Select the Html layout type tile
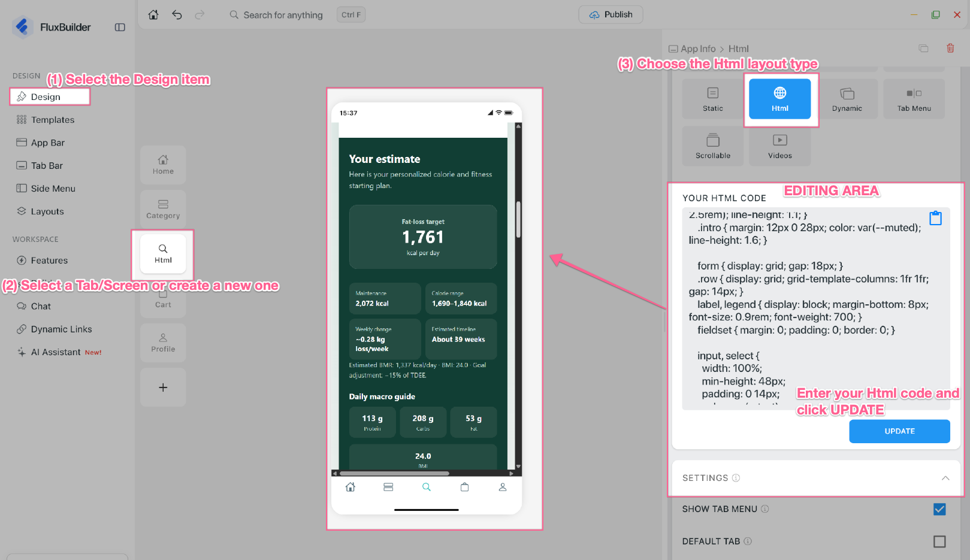 tap(780, 99)
